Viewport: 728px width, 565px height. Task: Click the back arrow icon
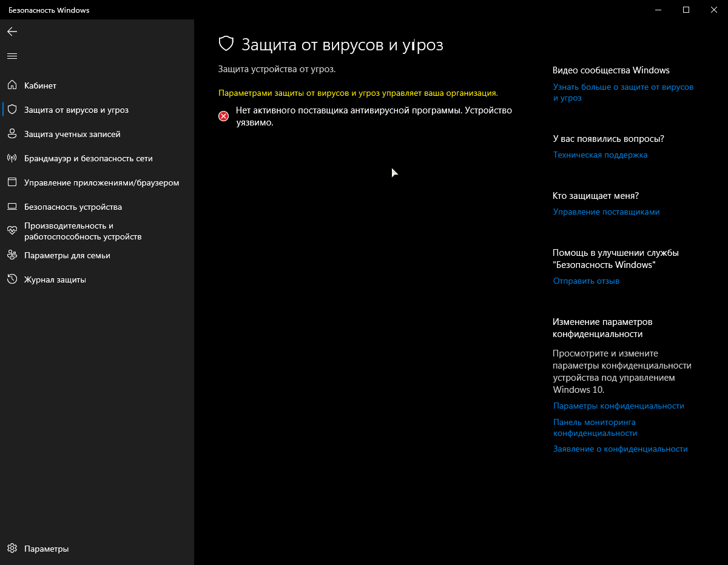(x=12, y=32)
